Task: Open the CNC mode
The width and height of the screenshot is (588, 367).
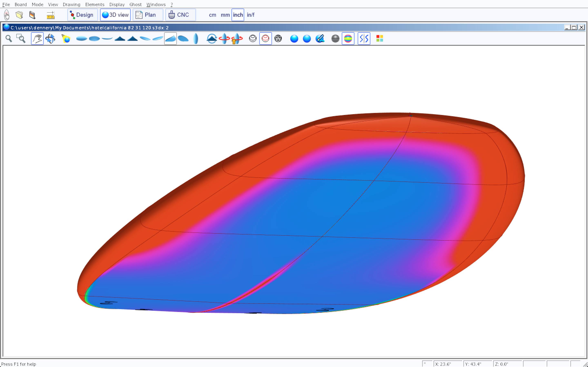Action: pyautogui.click(x=180, y=15)
